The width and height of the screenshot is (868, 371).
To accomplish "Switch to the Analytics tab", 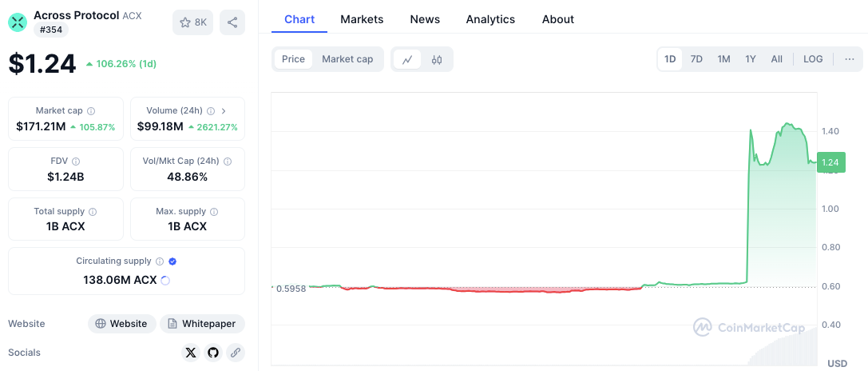I will point(490,19).
